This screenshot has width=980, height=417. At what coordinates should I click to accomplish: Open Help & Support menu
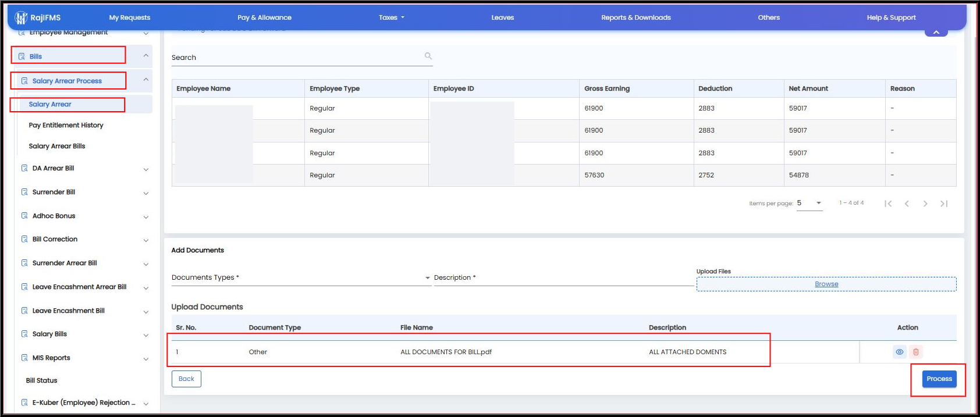892,17
